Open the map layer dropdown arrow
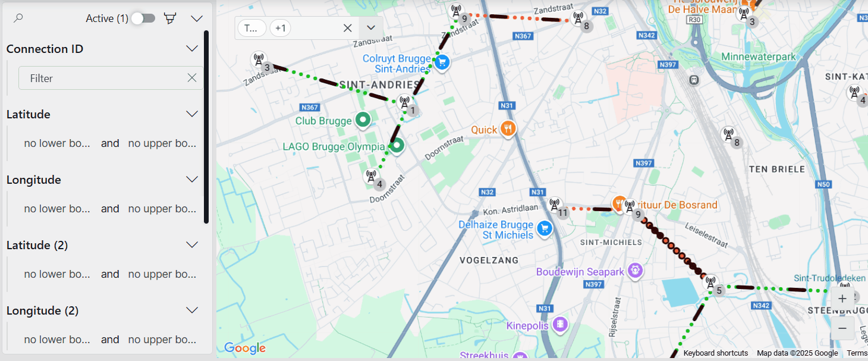This screenshot has height=361, width=868. click(x=371, y=28)
